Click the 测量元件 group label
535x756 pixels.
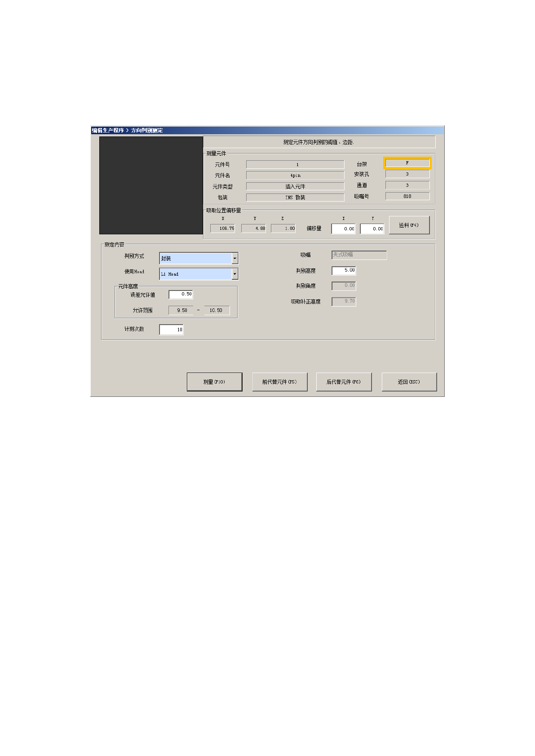216,154
